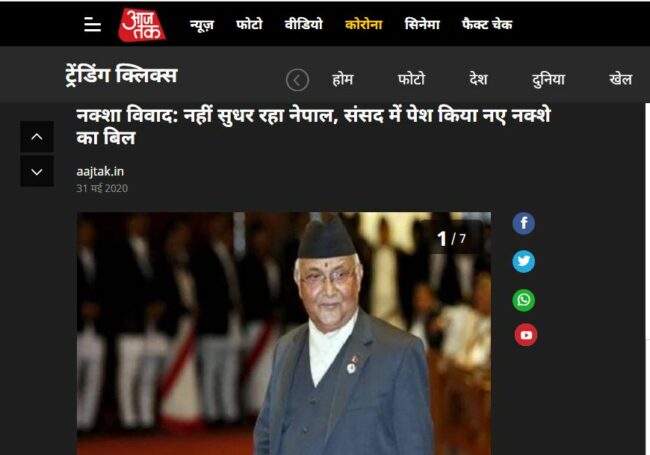Screen dimensions: 650x455
Task: Open the फोटो item in top navigation
Action: point(249,24)
